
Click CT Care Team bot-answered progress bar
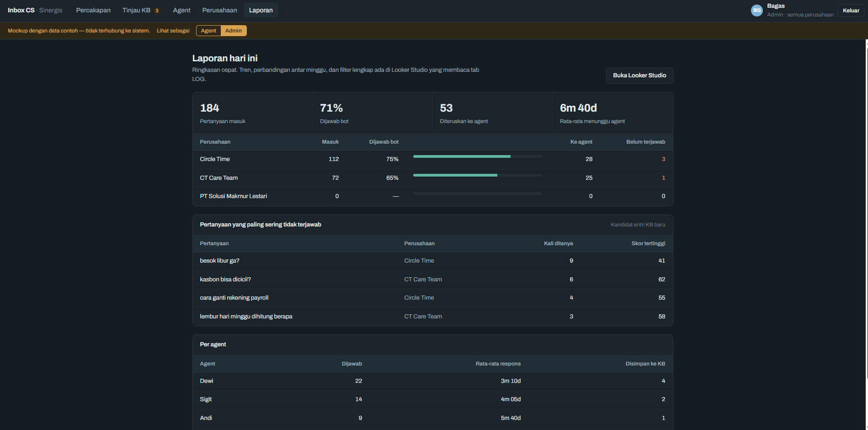478,175
